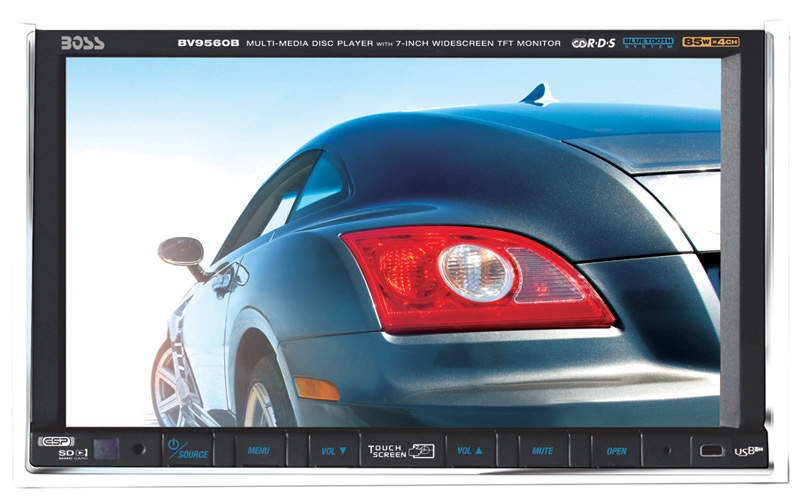800x501 pixels.
Task: Tap the orange side marker light
Action: (317, 389)
